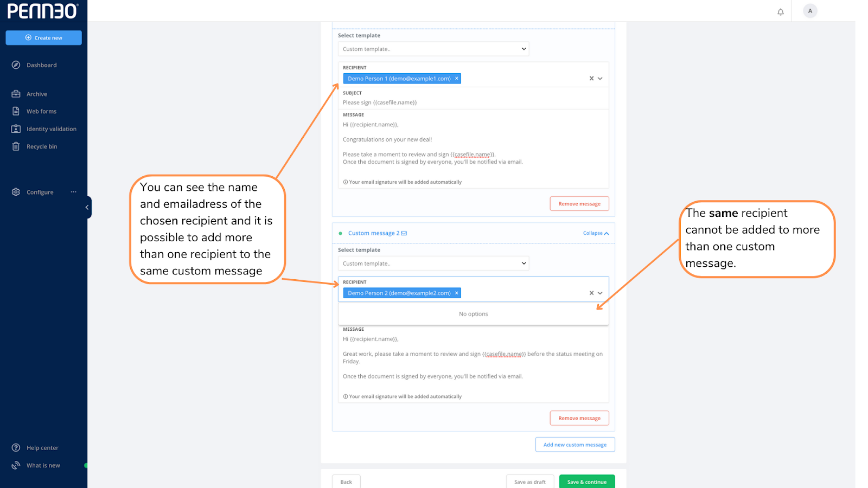Open Custom message 2 template dropdown
This screenshot has height=488, width=868.
(433, 264)
